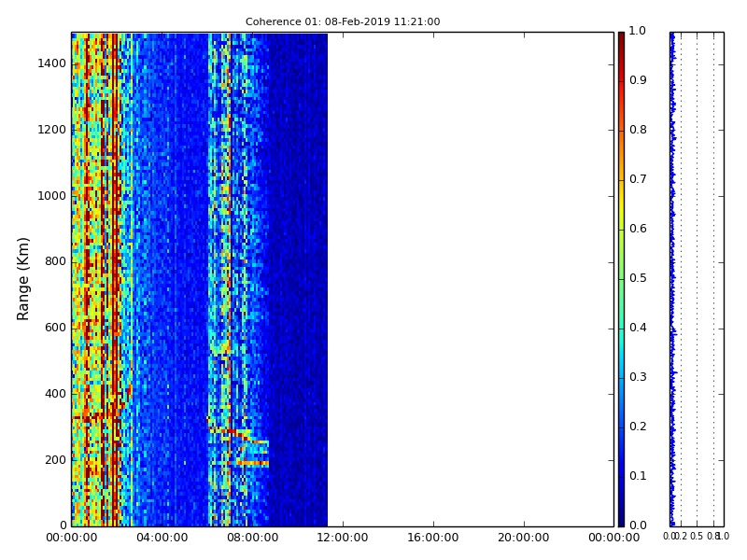Click the plot title 'Coherence 01: 08-Feb-2019 11:21:00'
Viewport: 747px width, 560px height.
click(343, 21)
